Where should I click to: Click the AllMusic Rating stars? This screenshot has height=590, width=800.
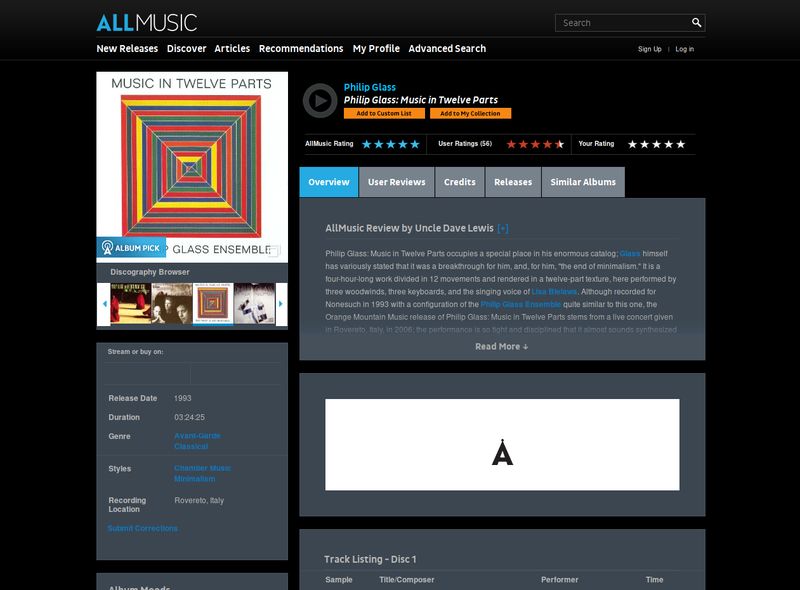pos(391,144)
